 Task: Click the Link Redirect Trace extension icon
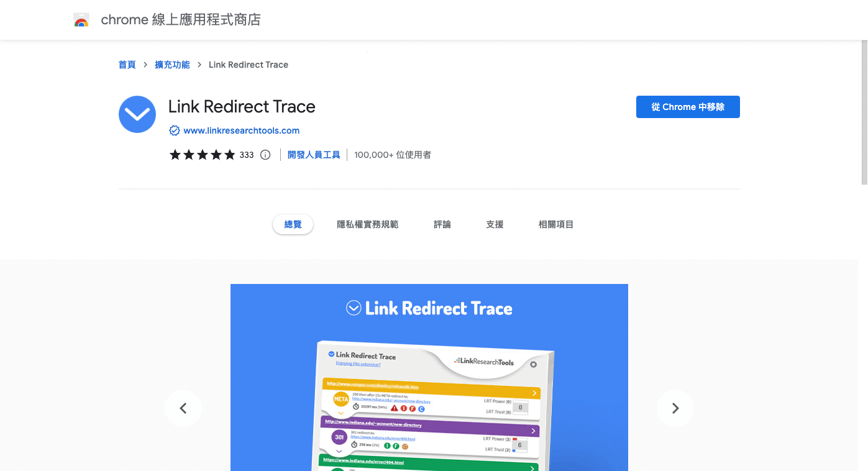pos(137,114)
